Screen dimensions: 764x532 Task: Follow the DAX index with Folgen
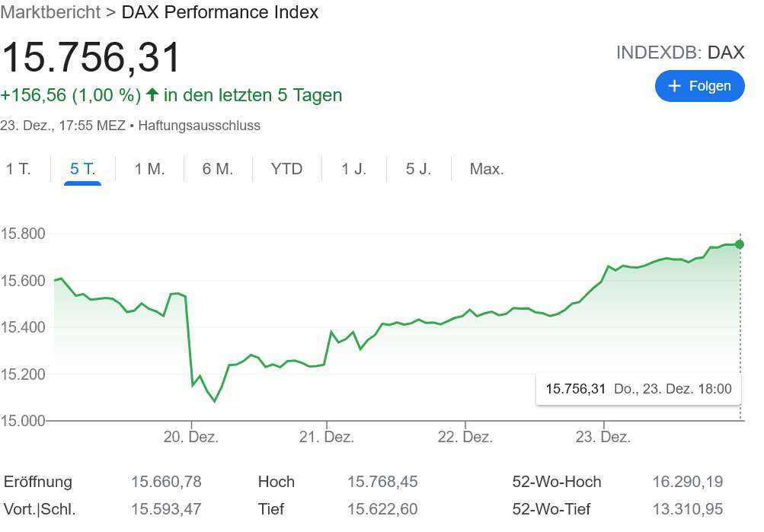[x=699, y=86]
